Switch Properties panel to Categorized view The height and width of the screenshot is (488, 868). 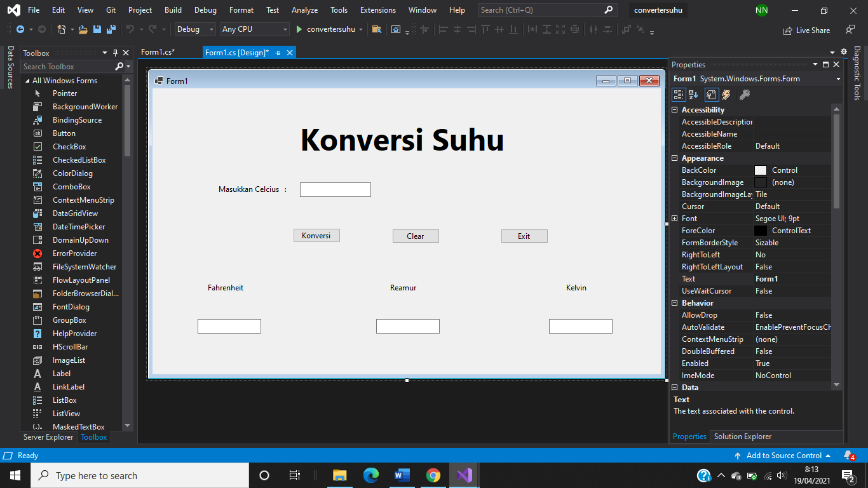click(679, 94)
